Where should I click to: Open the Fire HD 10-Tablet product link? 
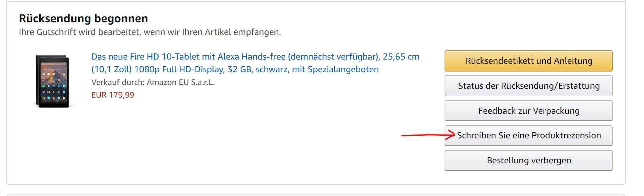click(x=255, y=63)
